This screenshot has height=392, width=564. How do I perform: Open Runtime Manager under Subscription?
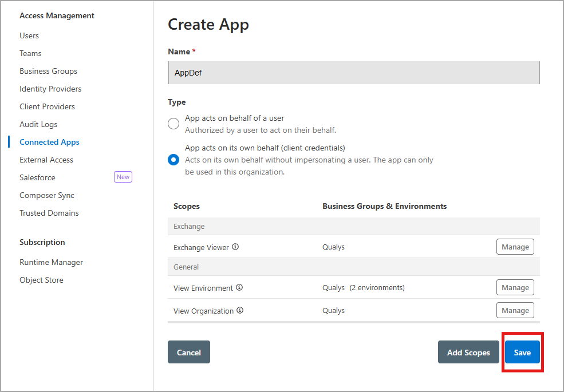[52, 262]
